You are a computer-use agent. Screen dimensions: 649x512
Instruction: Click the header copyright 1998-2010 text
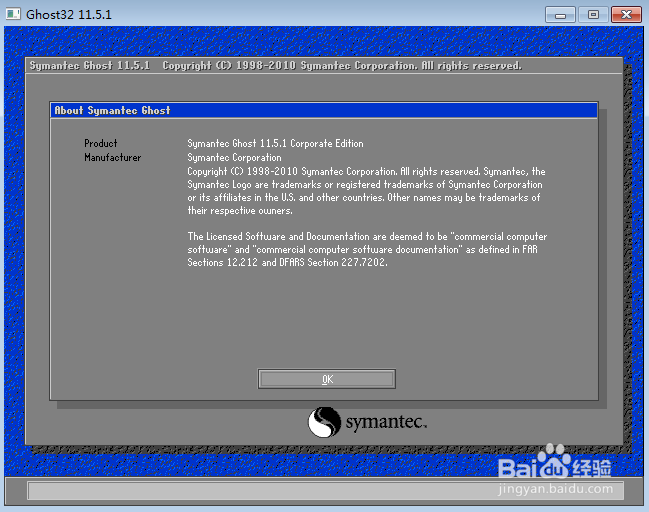[342, 65]
